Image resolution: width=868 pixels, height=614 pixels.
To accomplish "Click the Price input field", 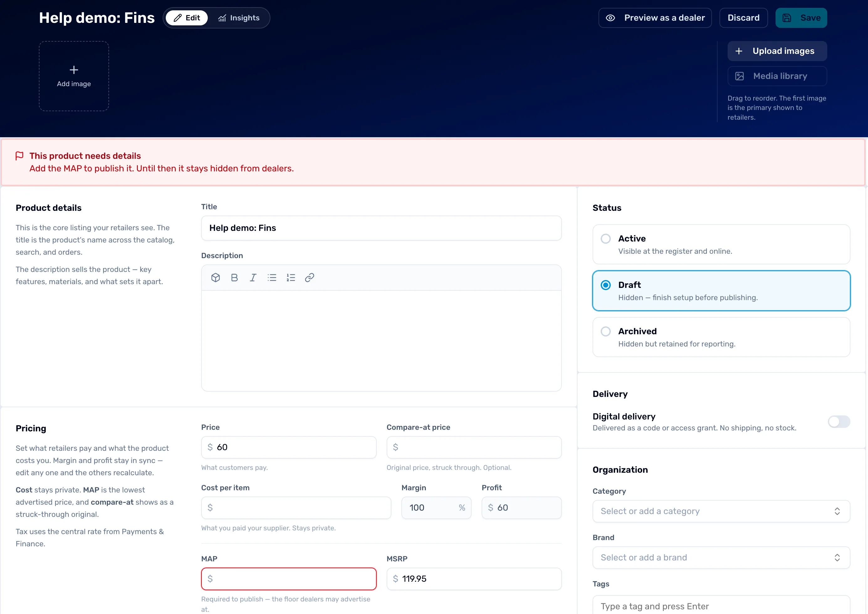I will coord(289,447).
